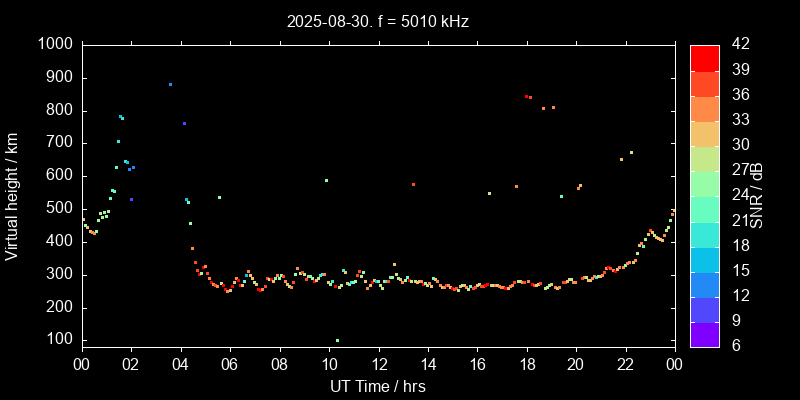Screen dimensions: 800x400
Task: Click the 22 tick label on time axis
Action: click(625, 365)
